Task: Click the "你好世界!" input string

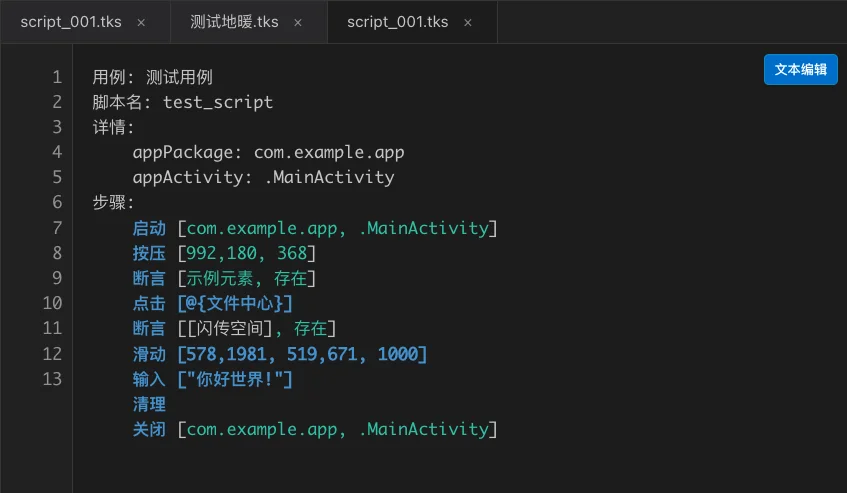Action: (x=235, y=379)
